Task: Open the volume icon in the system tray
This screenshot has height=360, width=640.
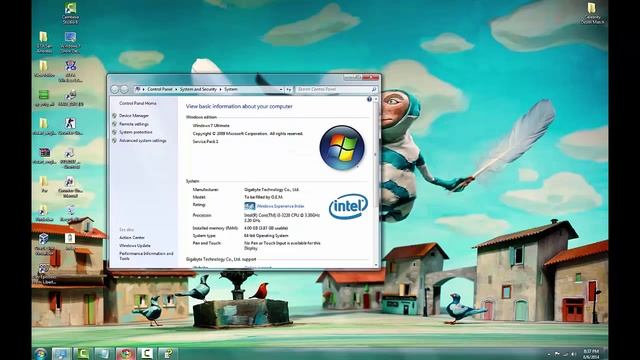Action: pyautogui.click(x=573, y=354)
